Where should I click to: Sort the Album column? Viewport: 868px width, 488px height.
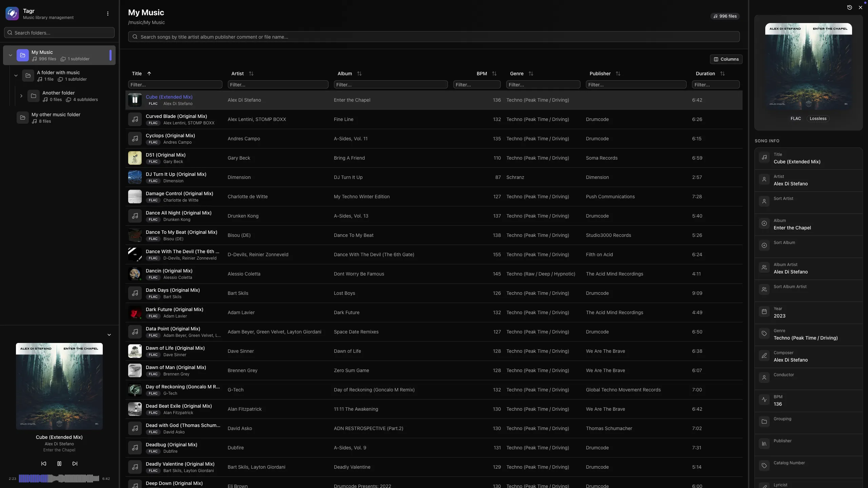pyautogui.click(x=359, y=74)
